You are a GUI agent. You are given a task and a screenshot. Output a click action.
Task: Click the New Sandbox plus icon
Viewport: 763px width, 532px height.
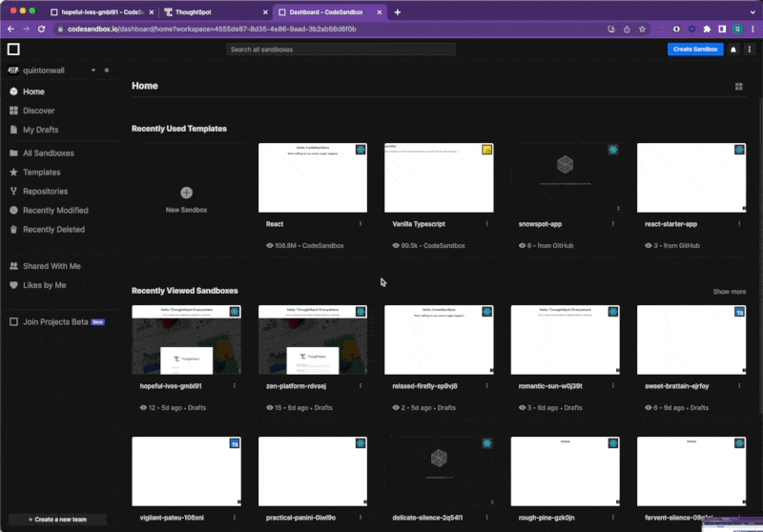click(x=186, y=193)
